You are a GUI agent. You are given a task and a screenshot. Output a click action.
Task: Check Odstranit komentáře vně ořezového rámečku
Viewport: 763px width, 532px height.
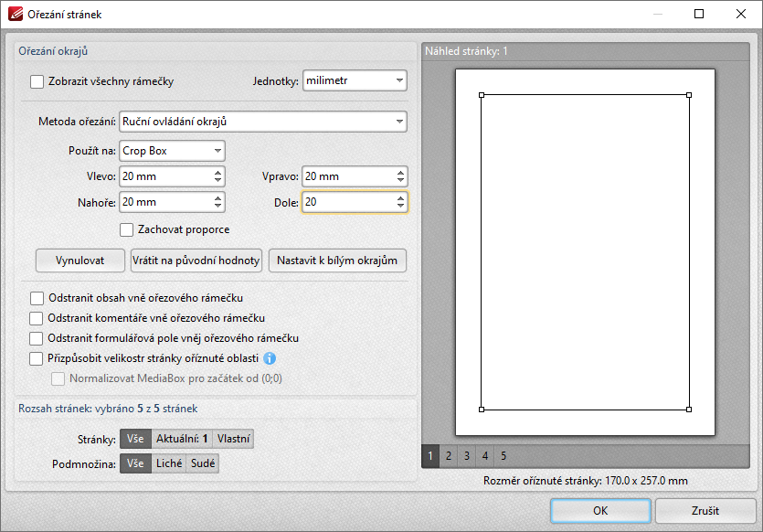[x=36, y=318]
